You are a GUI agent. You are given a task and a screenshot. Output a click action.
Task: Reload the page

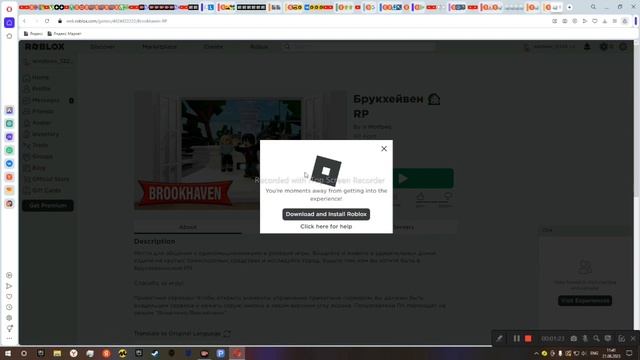(x=47, y=21)
